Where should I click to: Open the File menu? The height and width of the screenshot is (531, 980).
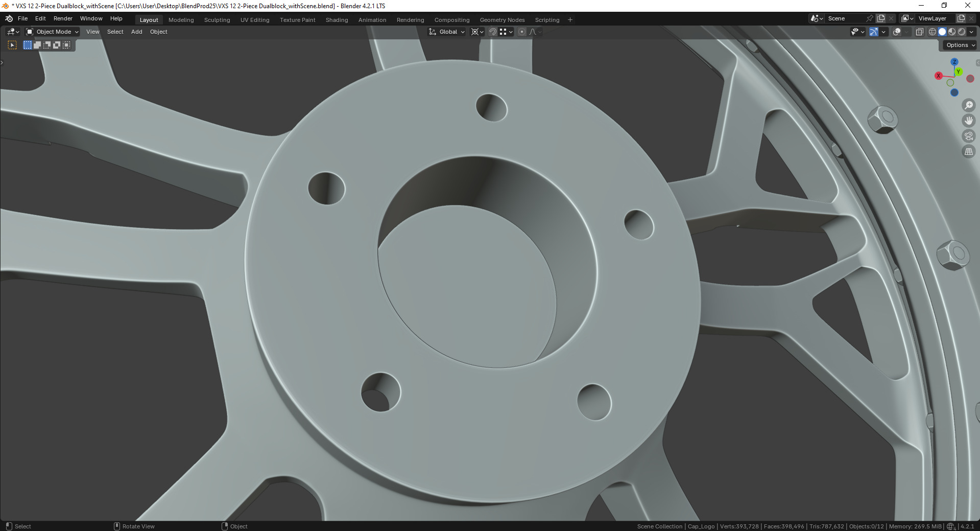22,18
